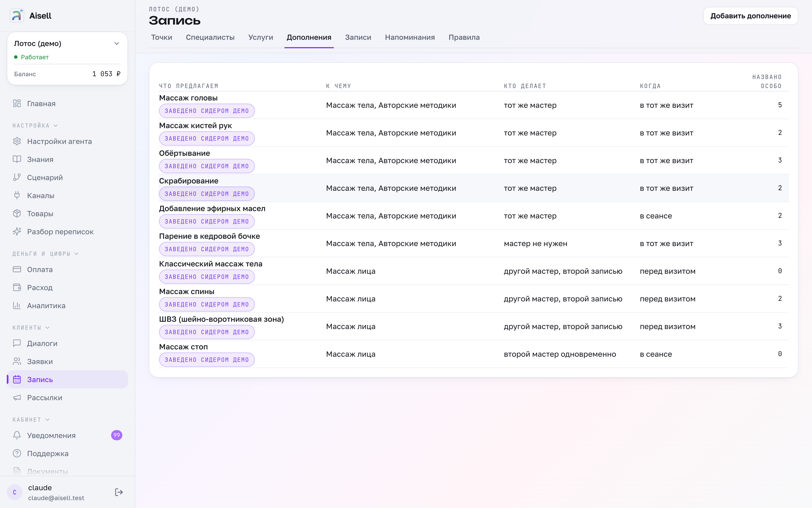Click the box icon beside Товары
Viewport: 812px width, 508px height.
[x=17, y=214]
